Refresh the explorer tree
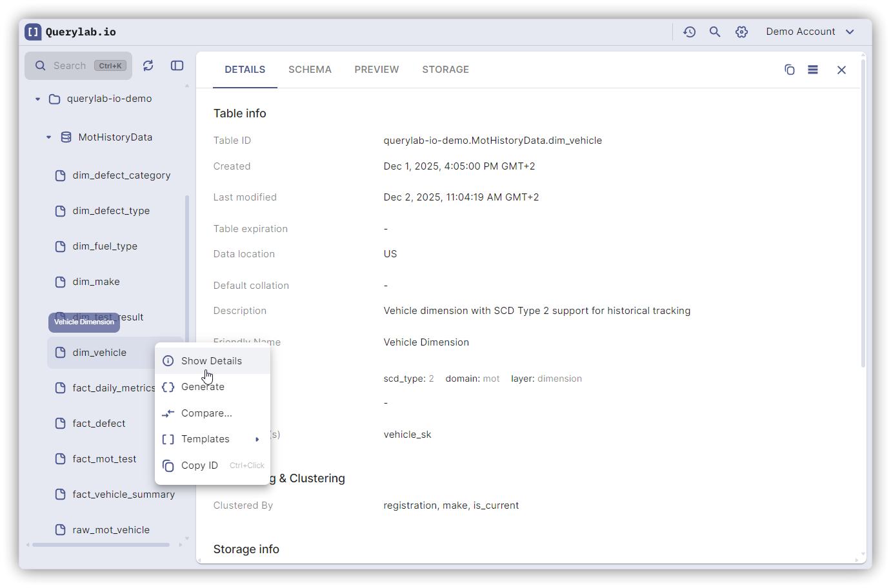The width and height of the screenshot is (891, 588). tap(148, 66)
